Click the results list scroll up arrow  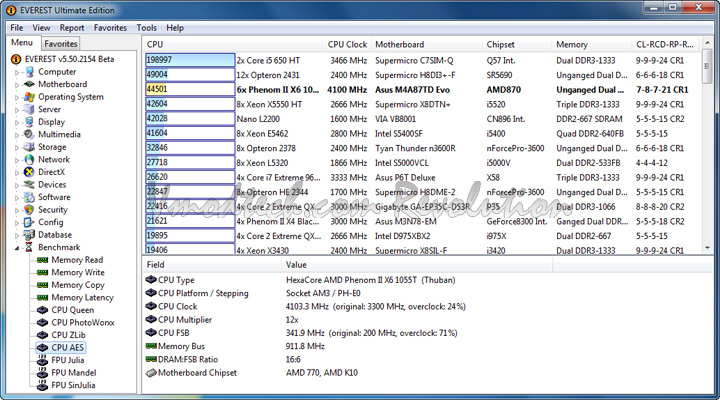point(707,43)
